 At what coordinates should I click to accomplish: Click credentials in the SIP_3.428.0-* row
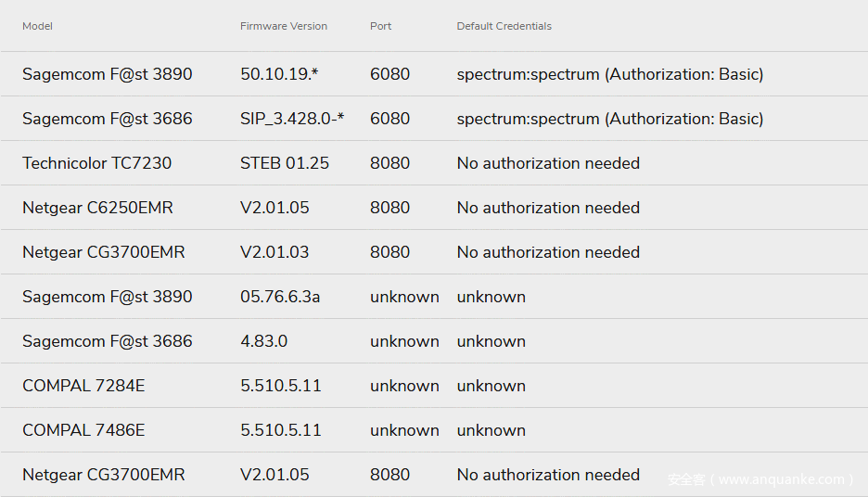(609, 119)
